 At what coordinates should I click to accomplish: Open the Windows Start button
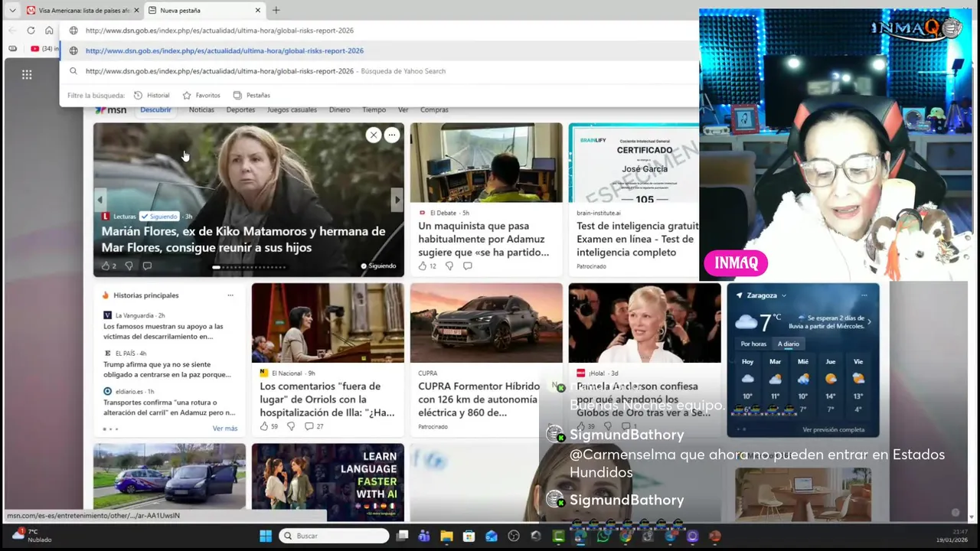click(265, 536)
